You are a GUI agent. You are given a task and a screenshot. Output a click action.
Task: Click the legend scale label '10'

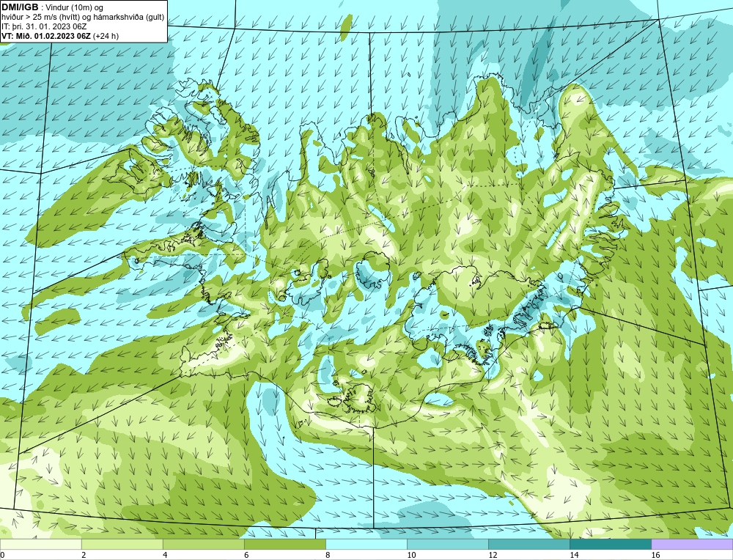[x=411, y=555]
